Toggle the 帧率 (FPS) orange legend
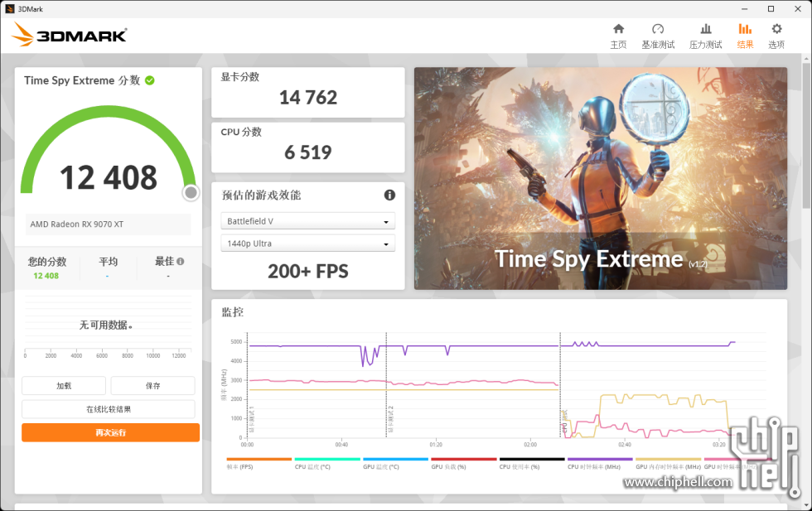The width and height of the screenshot is (812, 511). pos(259,463)
